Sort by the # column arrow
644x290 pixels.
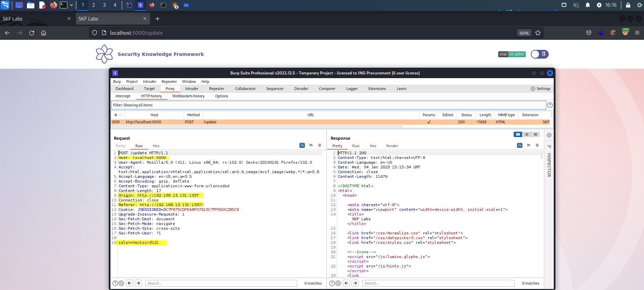click(x=120, y=115)
